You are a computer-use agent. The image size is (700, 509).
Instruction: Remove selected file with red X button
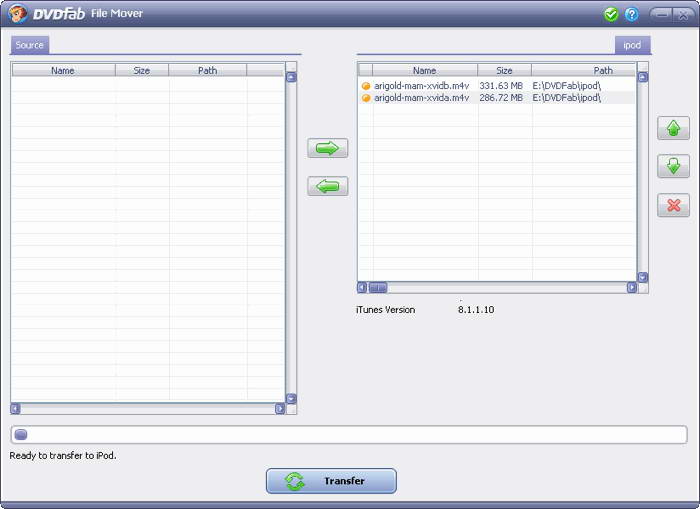673,205
